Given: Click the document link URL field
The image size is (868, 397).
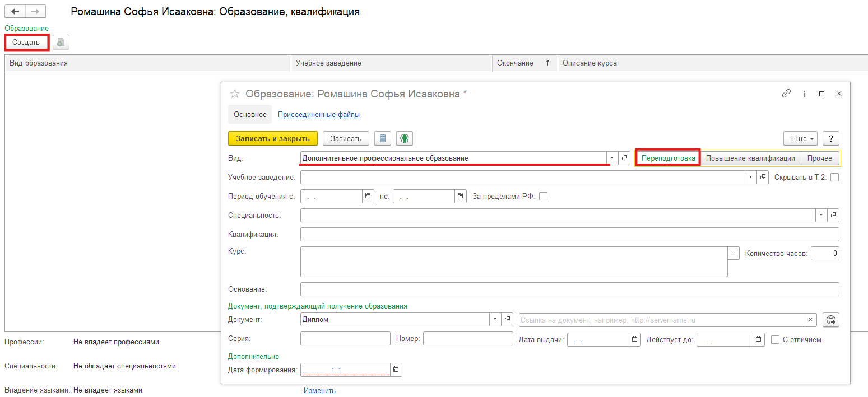Looking at the screenshot, I should [662, 320].
